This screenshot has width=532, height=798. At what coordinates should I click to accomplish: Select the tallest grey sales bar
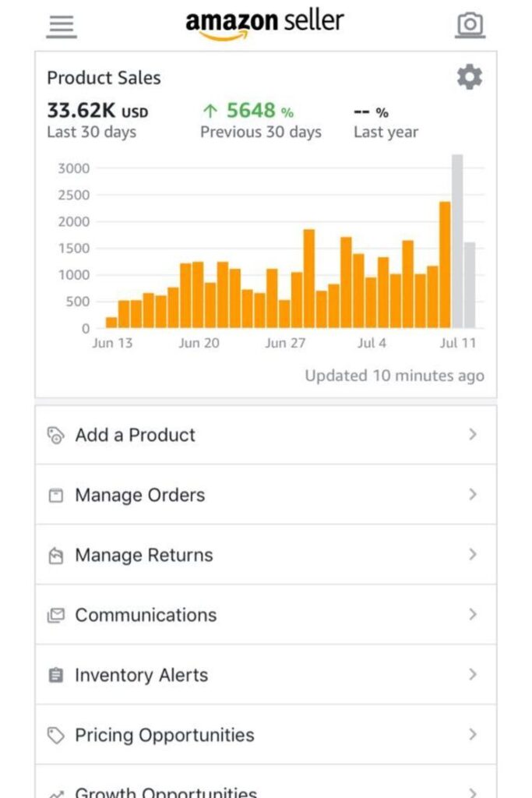(457, 242)
